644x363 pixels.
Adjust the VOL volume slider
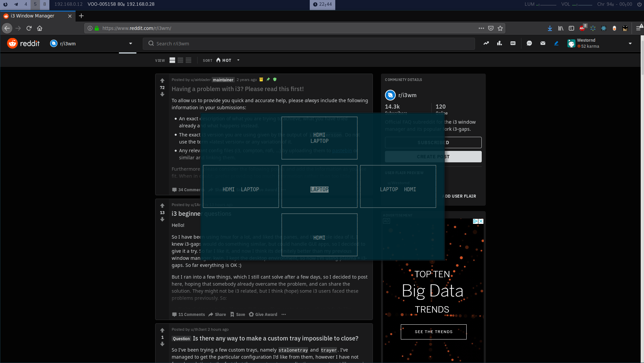point(582,4)
